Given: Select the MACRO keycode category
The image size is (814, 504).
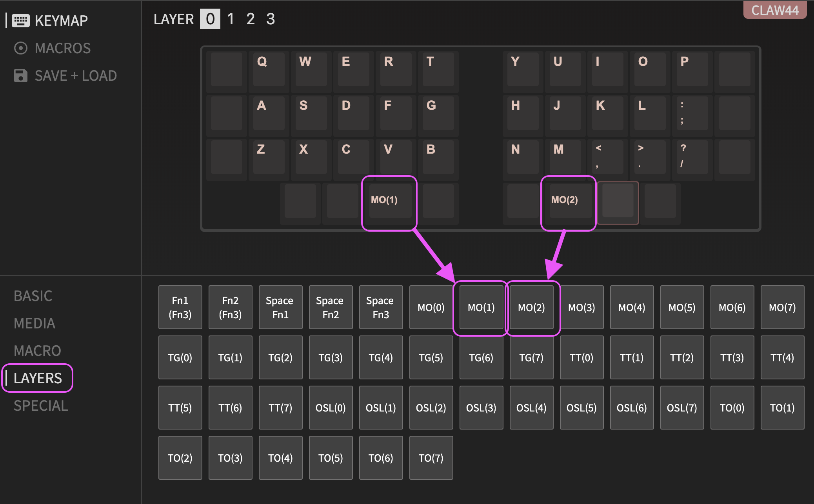Looking at the screenshot, I should pos(37,351).
